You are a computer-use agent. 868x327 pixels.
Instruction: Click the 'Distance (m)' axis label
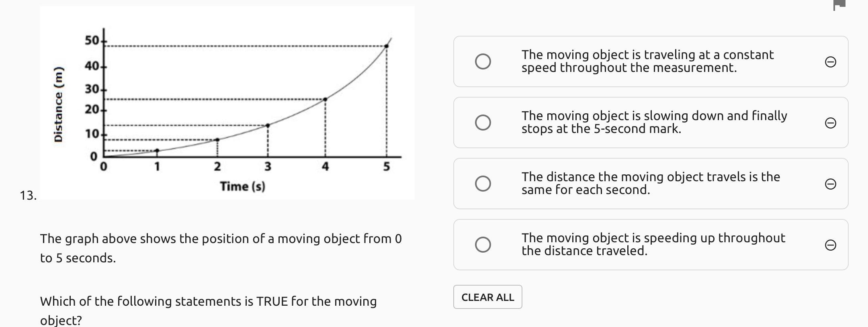click(x=59, y=104)
